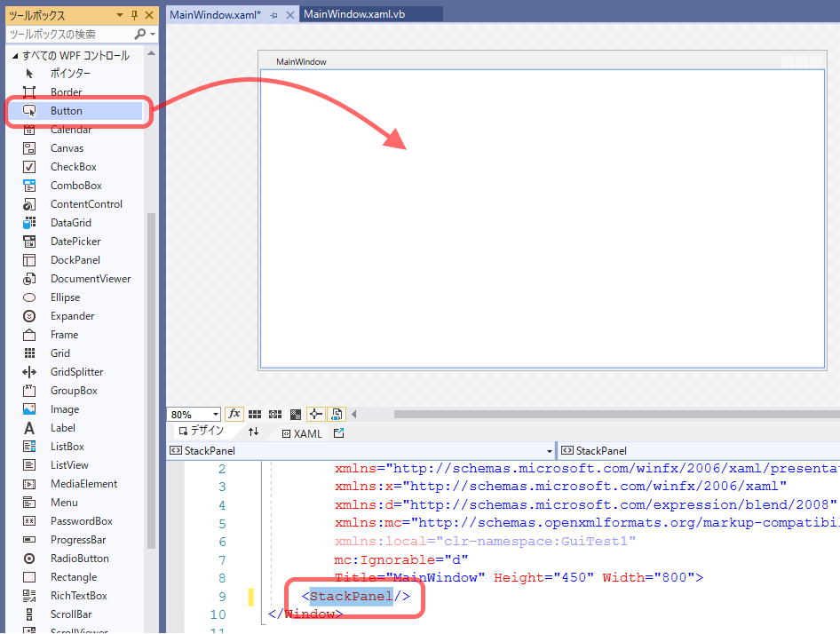This screenshot has height=634, width=840.
Task: Toggle toolbox auto-hide pin
Action: (x=134, y=15)
